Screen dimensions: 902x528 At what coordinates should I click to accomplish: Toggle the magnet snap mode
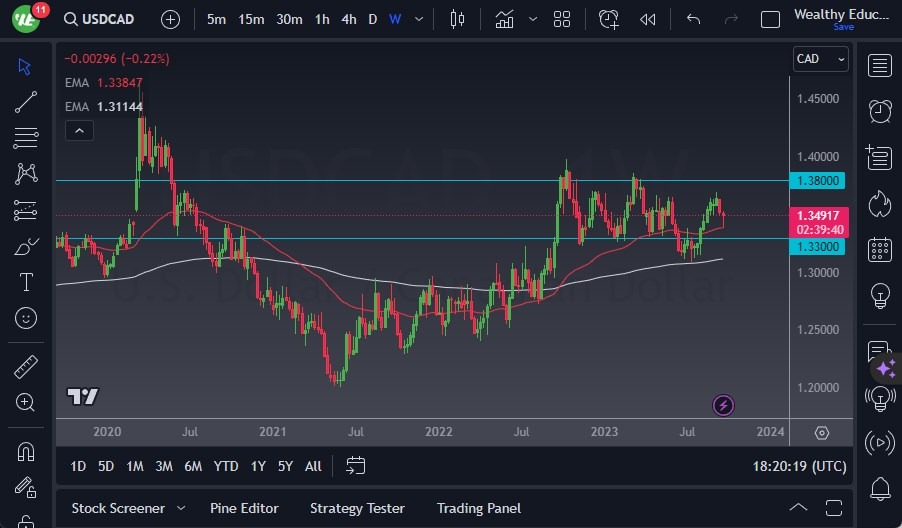click(26, 451)
